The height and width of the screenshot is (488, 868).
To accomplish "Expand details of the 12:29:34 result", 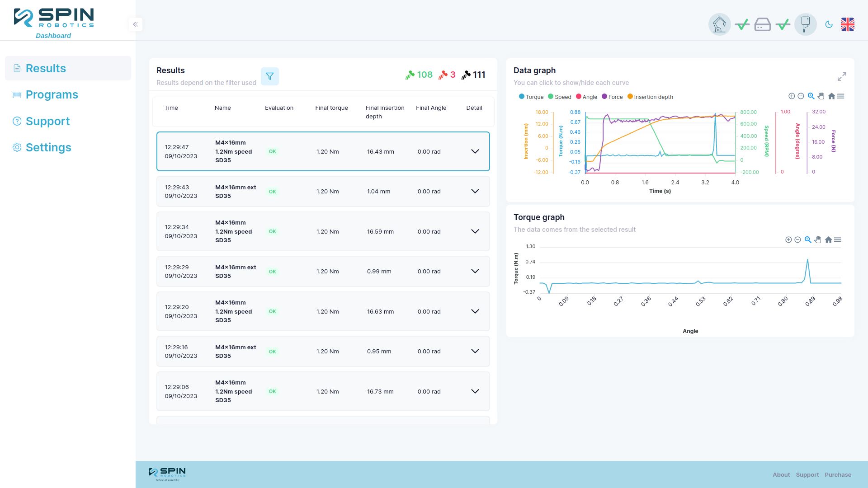I will point(475,231).
